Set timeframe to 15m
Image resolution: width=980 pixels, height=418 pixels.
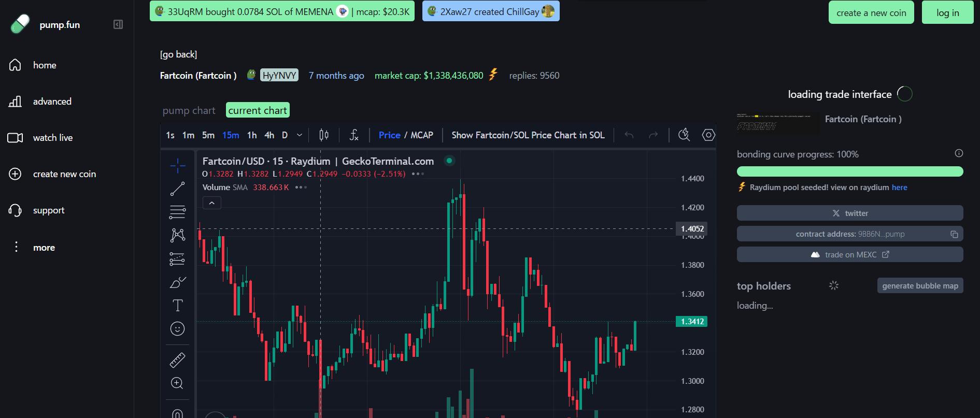(231, 135)
